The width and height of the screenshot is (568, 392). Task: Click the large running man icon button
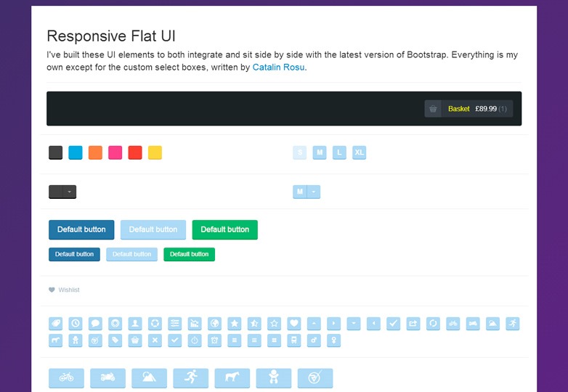click(191, 377)
